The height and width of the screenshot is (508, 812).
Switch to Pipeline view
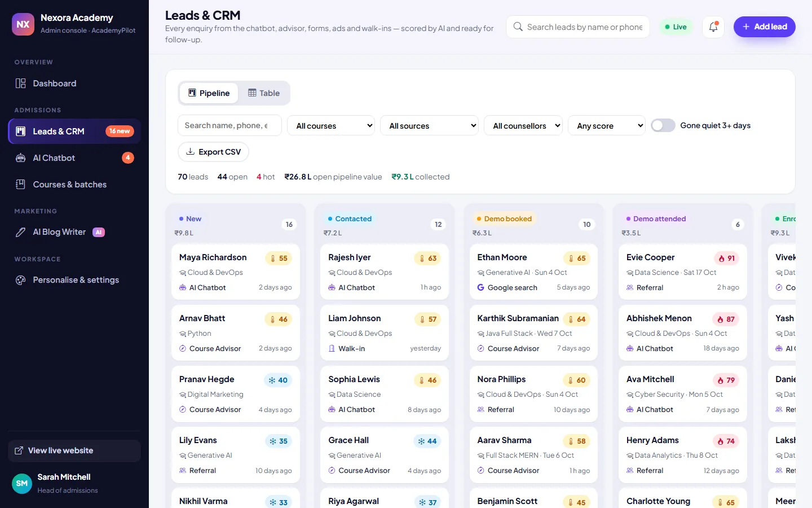tap(209, 93)
